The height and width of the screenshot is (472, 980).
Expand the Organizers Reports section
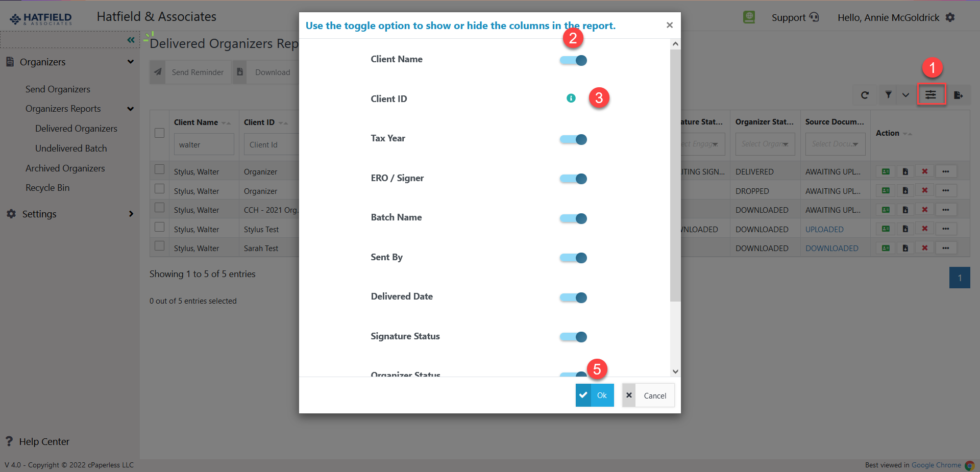[x=63, y=109]
